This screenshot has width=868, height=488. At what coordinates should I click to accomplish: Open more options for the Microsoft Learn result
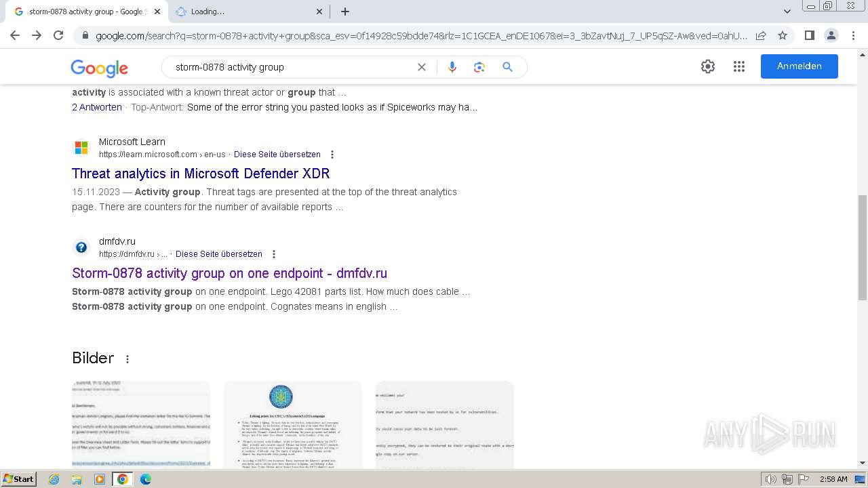point(332,155)
